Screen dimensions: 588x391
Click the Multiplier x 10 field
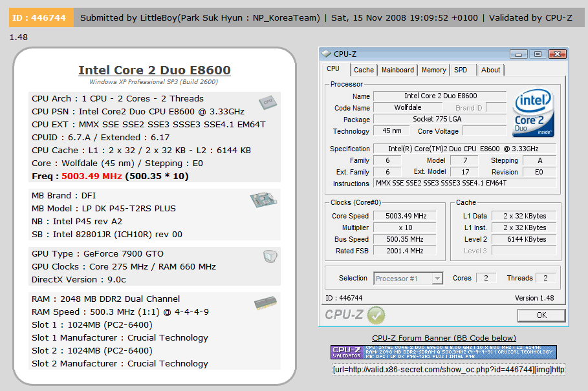[406, 227]
